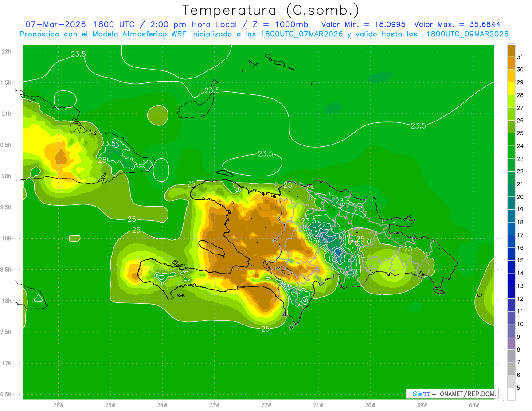Click the "18N" latitude axis label

[x=7, y=301]
